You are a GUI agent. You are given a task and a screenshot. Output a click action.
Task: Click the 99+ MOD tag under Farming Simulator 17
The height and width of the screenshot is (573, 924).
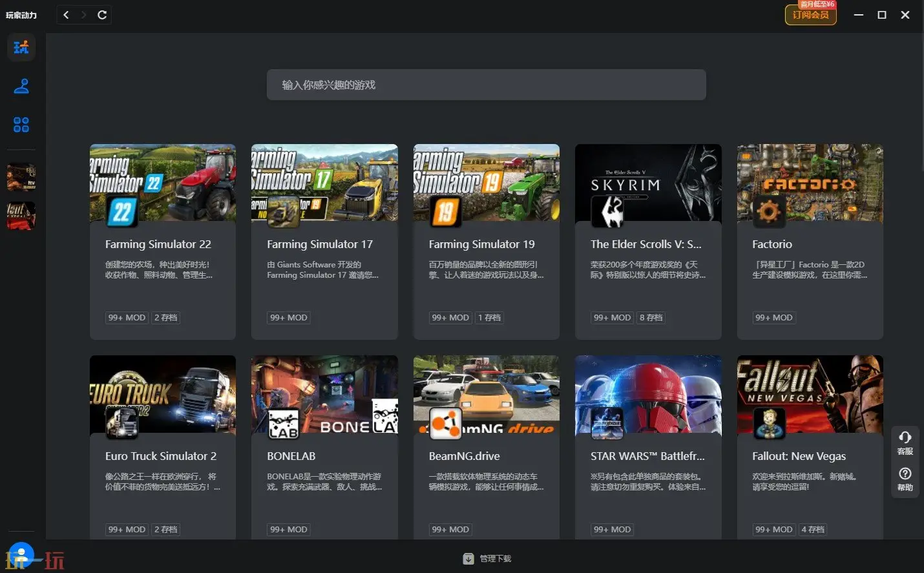[288, 318]
